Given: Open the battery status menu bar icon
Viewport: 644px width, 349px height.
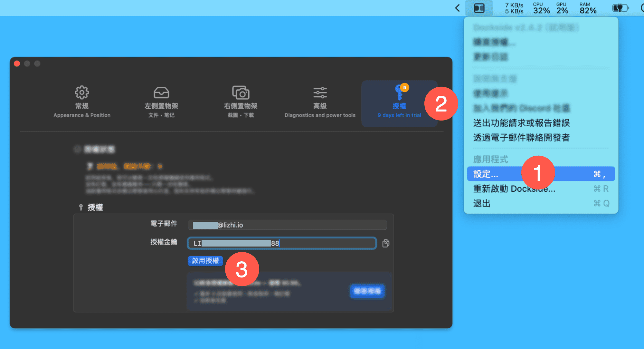Looking at the screenshot, I should pos(620,8).
